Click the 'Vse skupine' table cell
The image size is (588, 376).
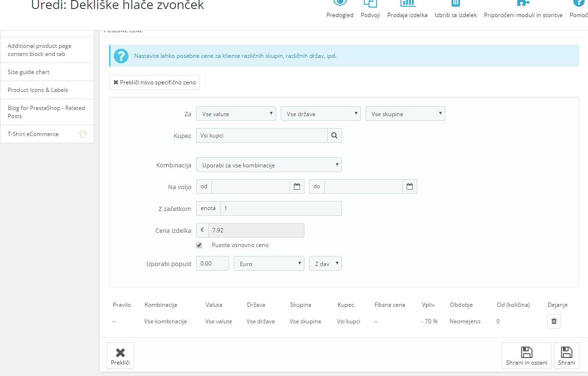pos(305,321)
